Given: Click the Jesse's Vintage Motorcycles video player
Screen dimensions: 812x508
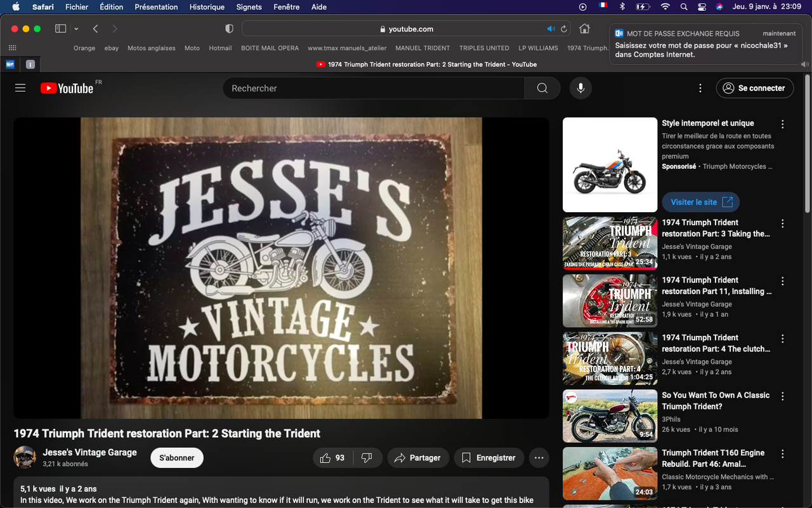Looking at the screenshot, I should click(x=282, y=268).
